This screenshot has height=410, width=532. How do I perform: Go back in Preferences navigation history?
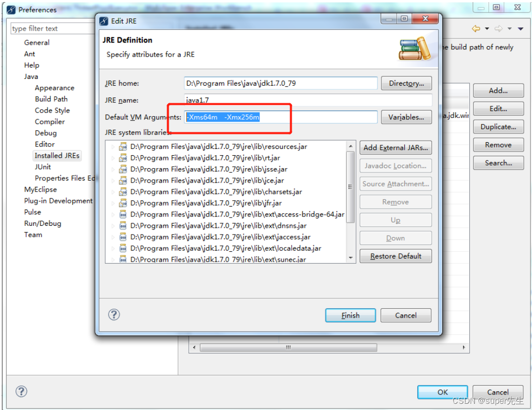click(x=476, y=29)
